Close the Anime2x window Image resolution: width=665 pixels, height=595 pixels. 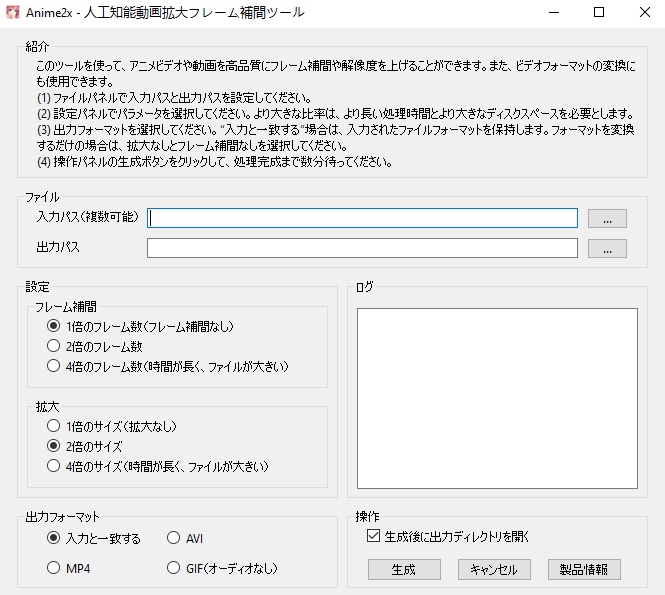[645, 12]
